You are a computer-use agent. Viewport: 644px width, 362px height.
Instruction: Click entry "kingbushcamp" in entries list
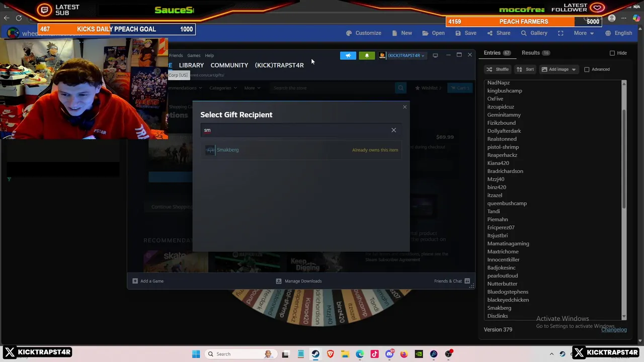505,91
